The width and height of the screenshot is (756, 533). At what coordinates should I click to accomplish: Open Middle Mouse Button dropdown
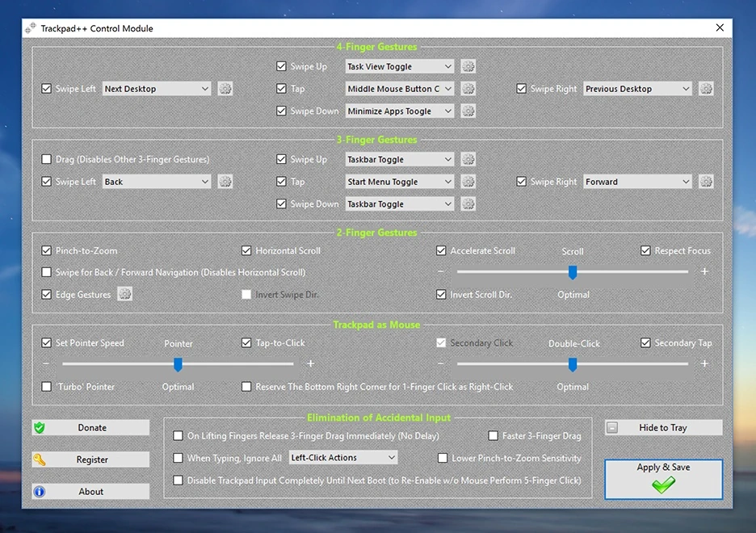point(400,89)
